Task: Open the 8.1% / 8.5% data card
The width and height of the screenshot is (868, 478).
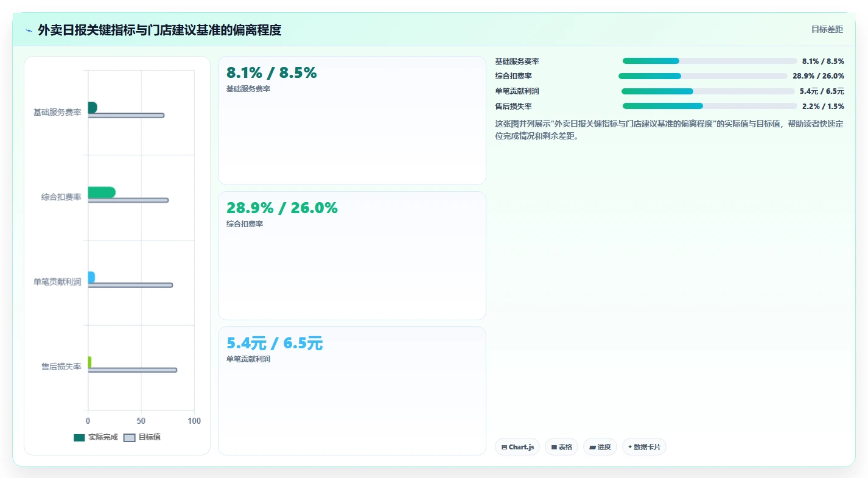Action: pyautogui.click(x=352, y=121)
